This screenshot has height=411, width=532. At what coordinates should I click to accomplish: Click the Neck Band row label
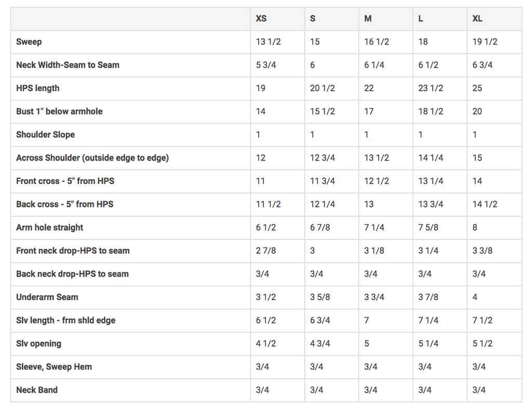(x=37, y=390)
